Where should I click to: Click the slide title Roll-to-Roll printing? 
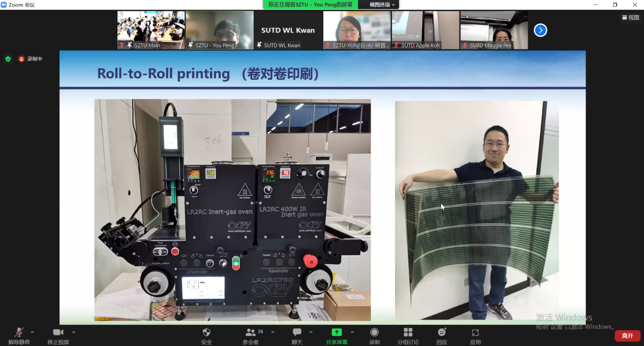pyautogui.click(x=163, y=74)
